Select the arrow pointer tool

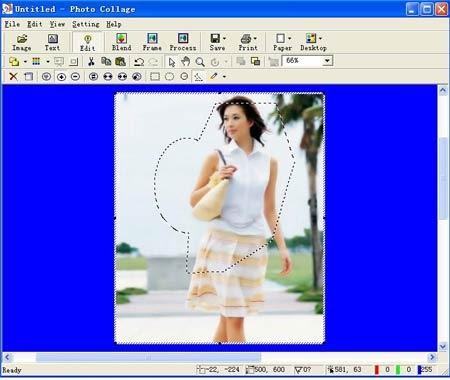click(172, 62)
